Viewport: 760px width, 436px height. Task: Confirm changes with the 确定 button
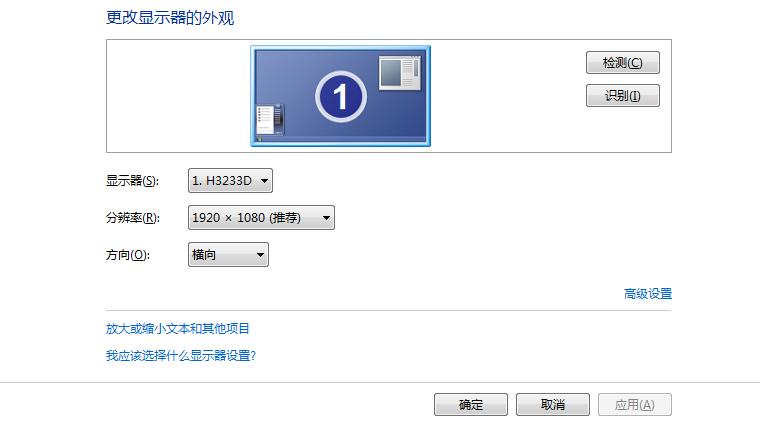point(471,405)
